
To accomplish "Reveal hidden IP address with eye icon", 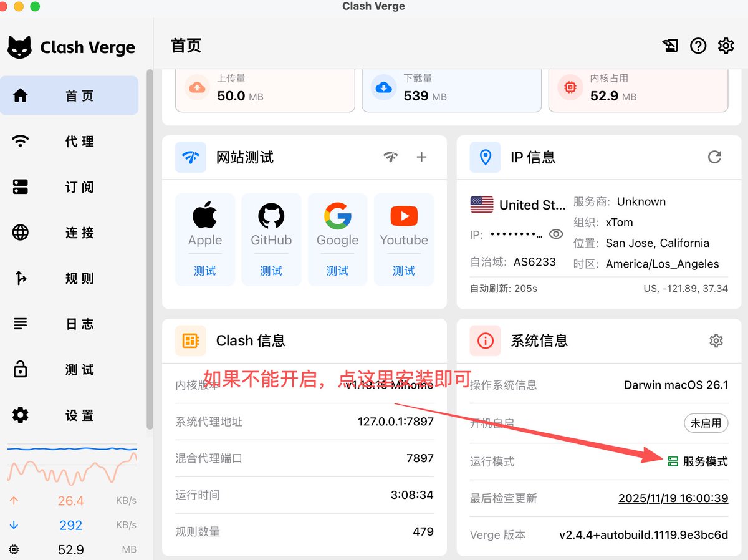I will click(556, 234).
